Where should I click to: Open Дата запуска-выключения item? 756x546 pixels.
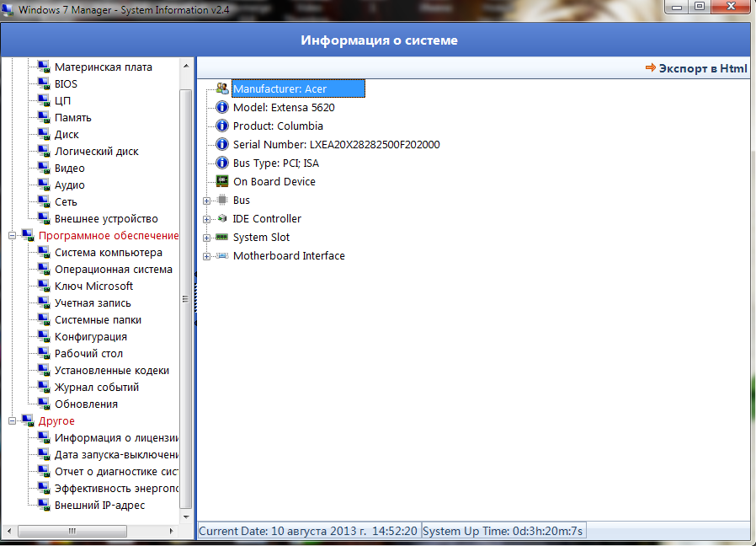116,455
